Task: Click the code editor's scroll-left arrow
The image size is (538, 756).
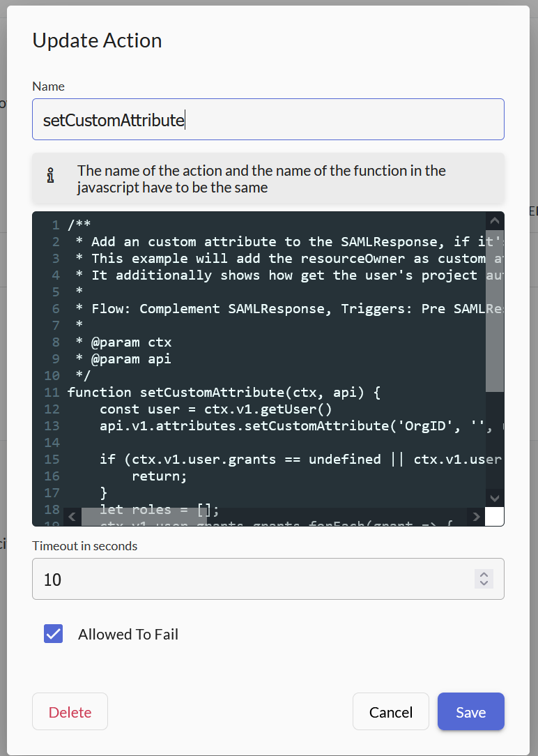Action: 72,517
